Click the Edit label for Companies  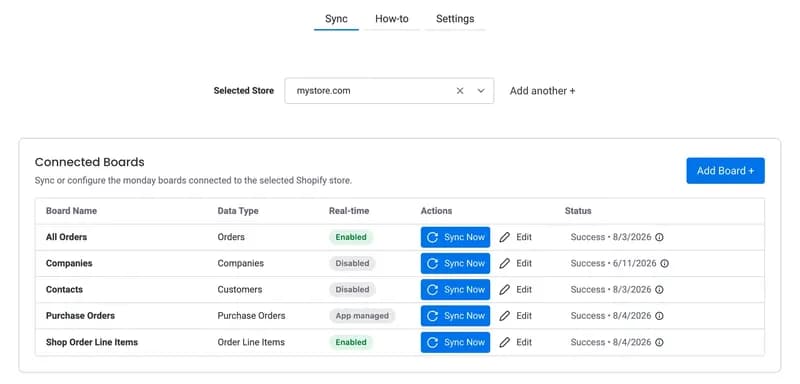pos(524,263)
